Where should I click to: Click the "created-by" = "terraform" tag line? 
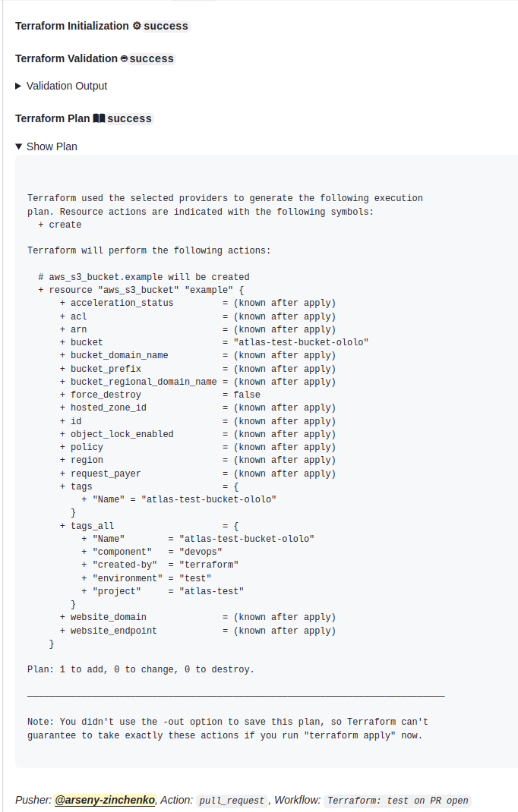(160, 565)
